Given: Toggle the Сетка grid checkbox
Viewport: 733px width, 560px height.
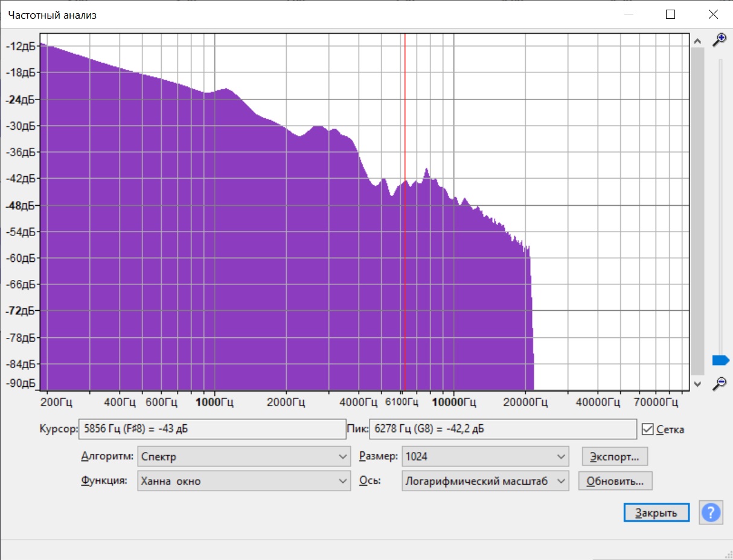Looking at the screenshot, I should [648, 430].
